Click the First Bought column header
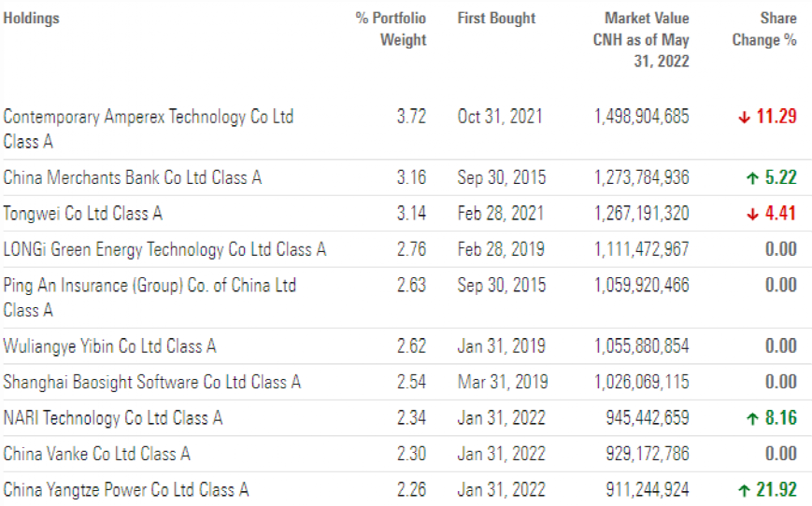This screenshot has height=506, width=812. coord(496,18)
